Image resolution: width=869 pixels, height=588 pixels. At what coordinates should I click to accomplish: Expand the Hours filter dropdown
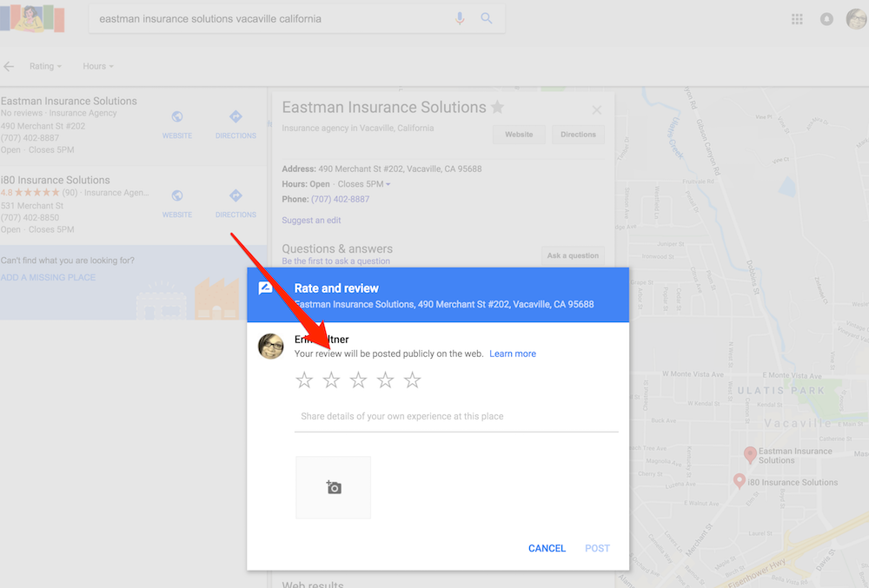[97, 66]
